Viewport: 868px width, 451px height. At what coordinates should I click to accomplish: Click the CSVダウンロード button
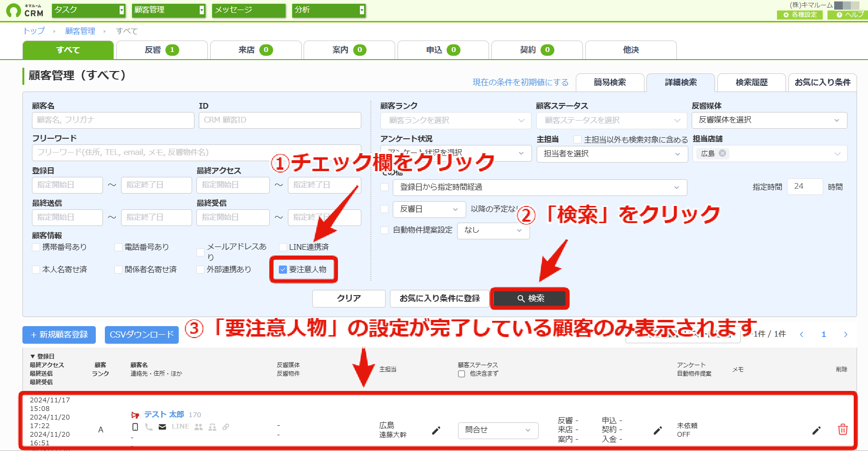pos(142,335)
